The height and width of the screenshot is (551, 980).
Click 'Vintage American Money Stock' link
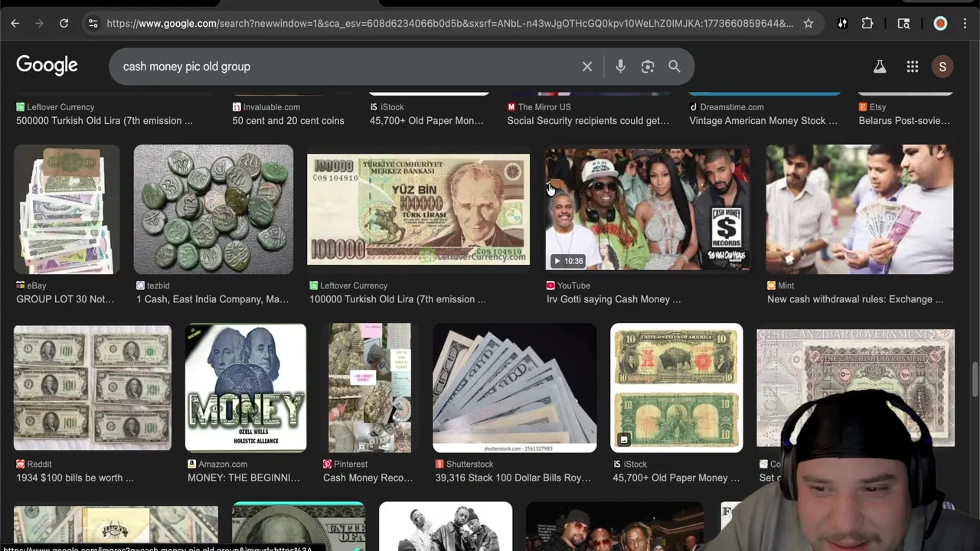763,121
